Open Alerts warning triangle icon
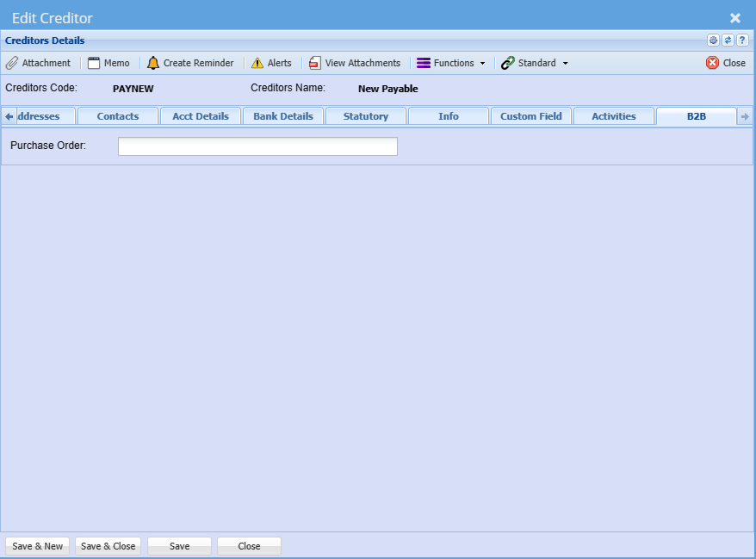756x559 pixels. click(257, 63)
